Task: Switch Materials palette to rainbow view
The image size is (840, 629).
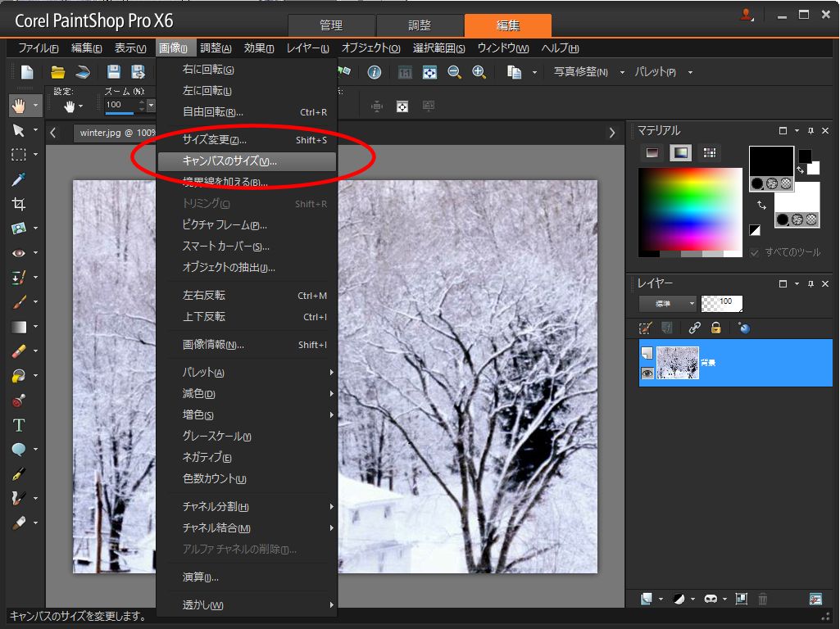Action: pyautogui.click(x=680, y=153)
